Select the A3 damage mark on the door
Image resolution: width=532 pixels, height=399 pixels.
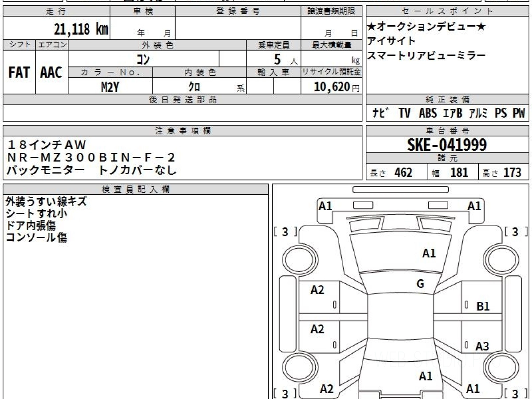(x=482, y=346)
